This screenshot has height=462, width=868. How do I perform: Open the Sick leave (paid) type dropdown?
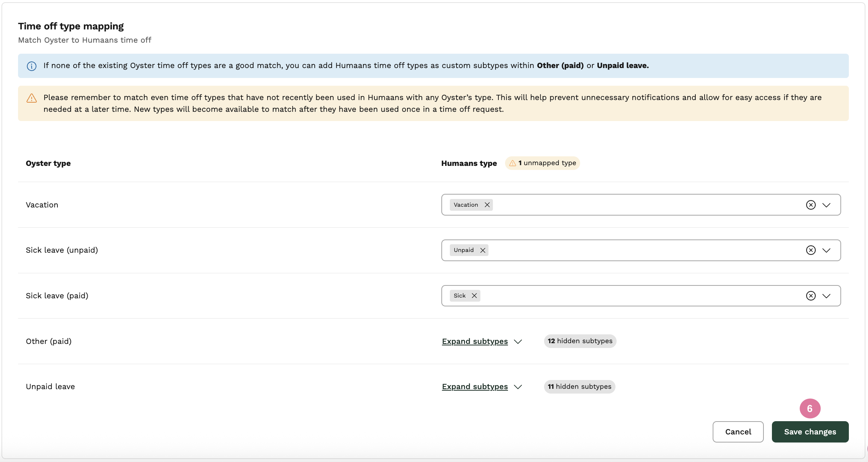[826, 296]
